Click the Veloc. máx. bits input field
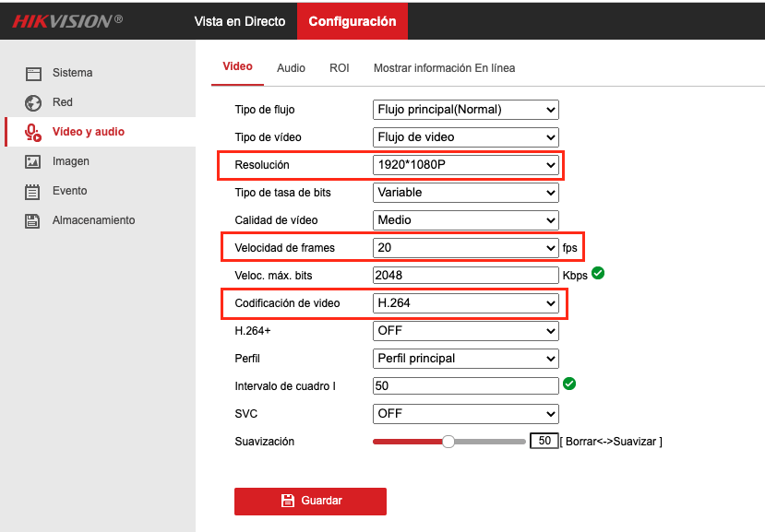Image resolution: width=765 pixels, height=532 pixels. (x=465, y=275)
